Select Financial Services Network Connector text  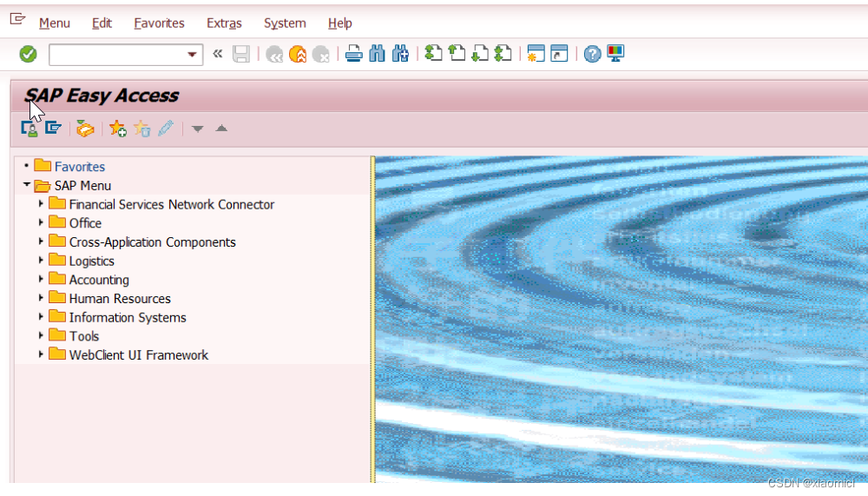[x=172, y=204]
